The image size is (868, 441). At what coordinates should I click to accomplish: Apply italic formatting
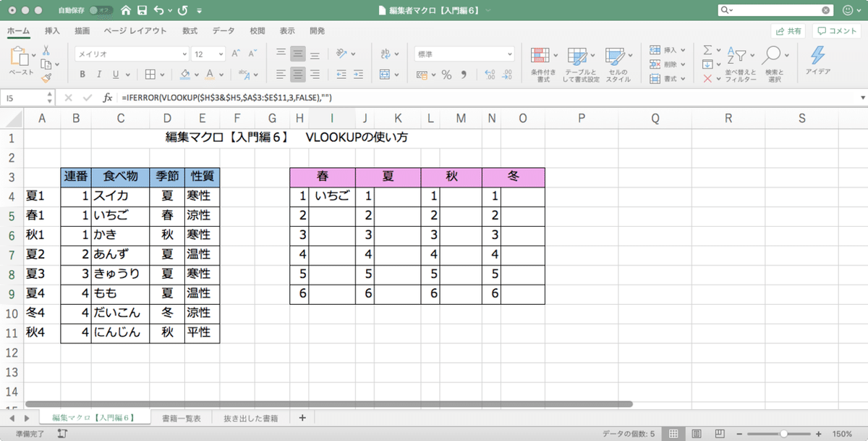tap(99, 74)
